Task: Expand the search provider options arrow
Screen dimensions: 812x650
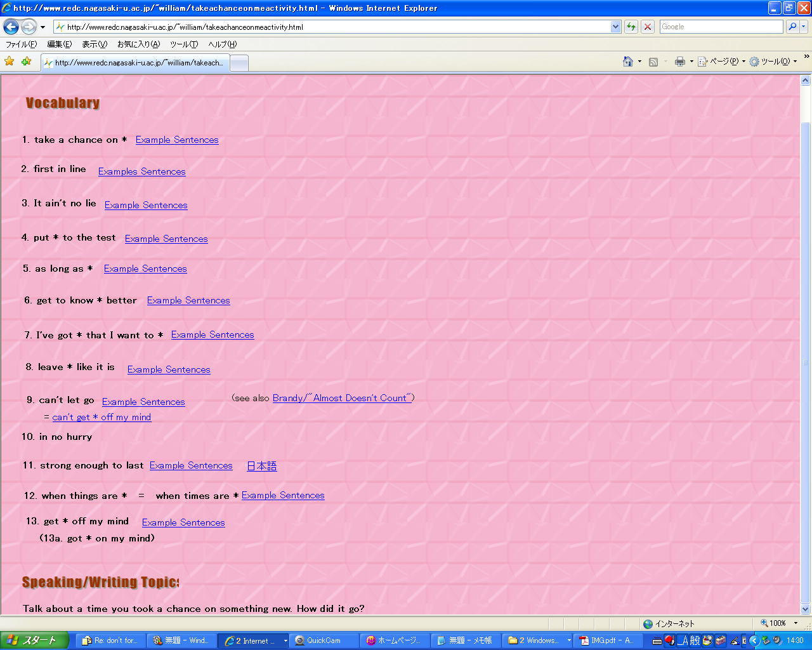Action: click(804, 27)
